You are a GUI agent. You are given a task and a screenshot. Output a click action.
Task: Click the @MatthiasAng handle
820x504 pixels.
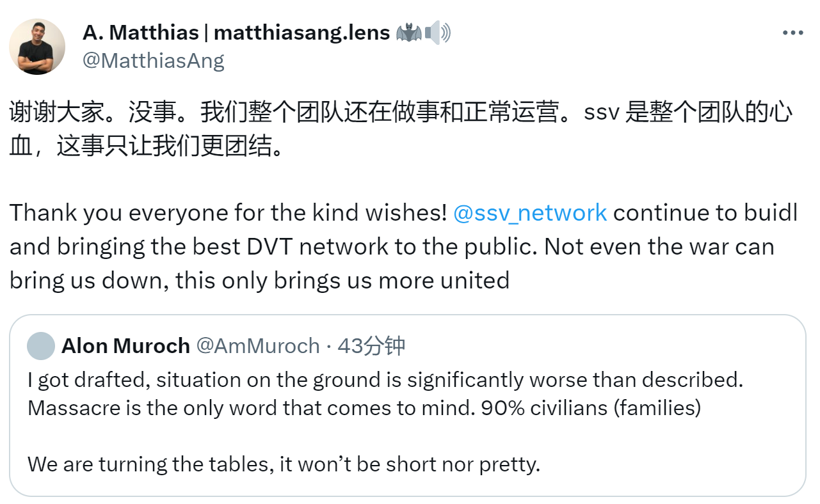[x=155, y=60]
